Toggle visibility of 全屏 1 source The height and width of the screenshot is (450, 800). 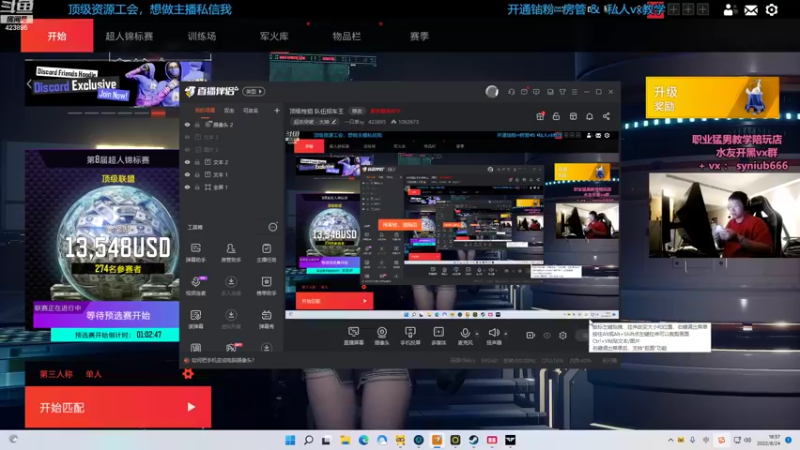(x=187, y=187)
